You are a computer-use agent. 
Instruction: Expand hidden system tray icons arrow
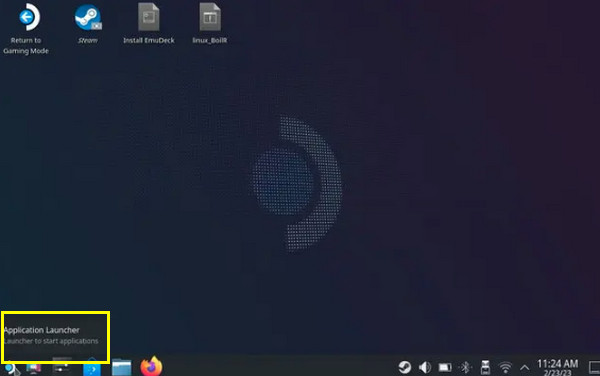(x=525, y=368)
